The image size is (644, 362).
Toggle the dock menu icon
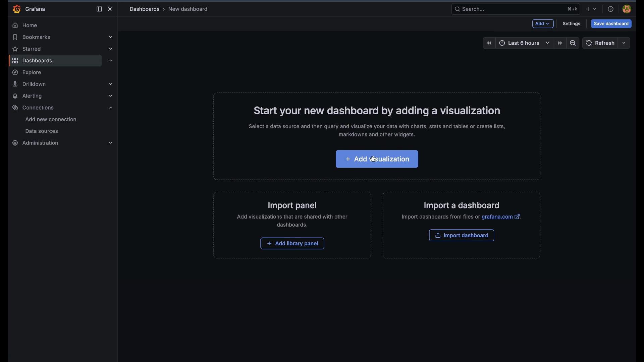[99, 9]
